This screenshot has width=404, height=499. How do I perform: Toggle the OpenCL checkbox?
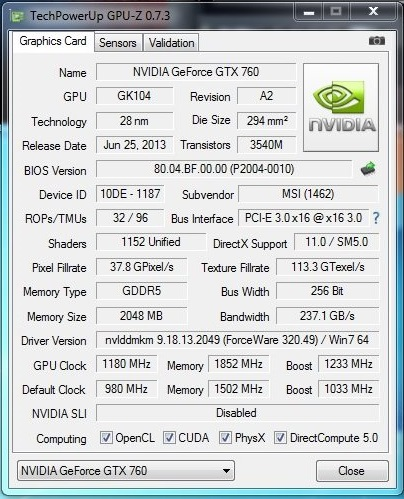106,438
